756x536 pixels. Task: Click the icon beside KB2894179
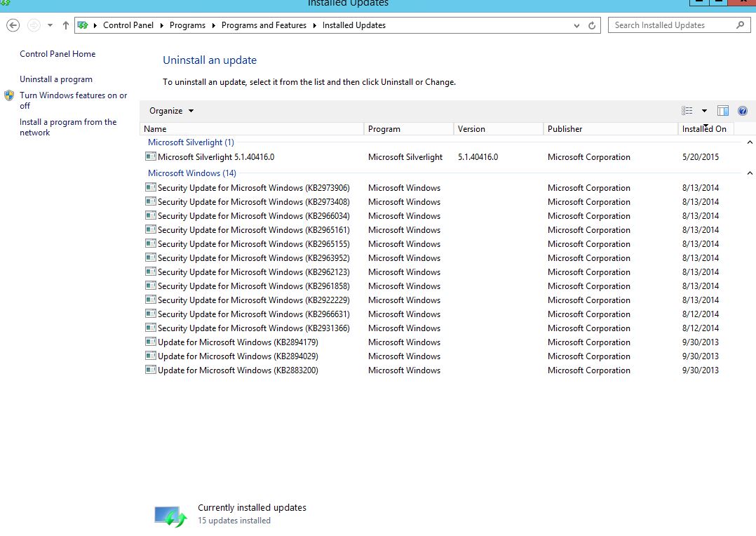pos(150,341)
